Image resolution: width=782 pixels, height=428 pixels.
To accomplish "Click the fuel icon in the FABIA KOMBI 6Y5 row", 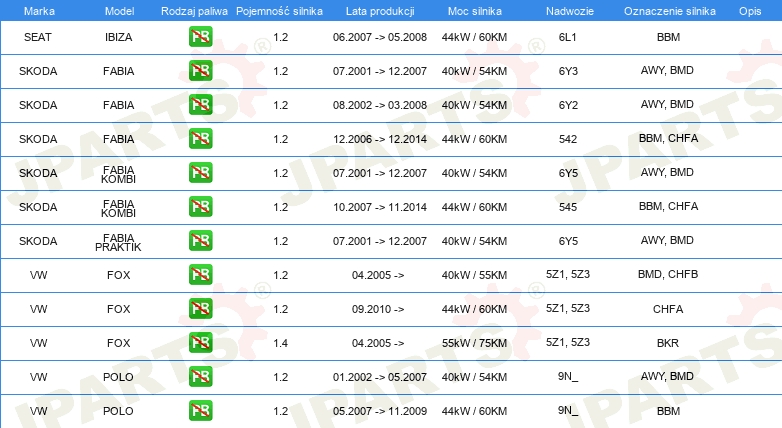I will (200, 173).
